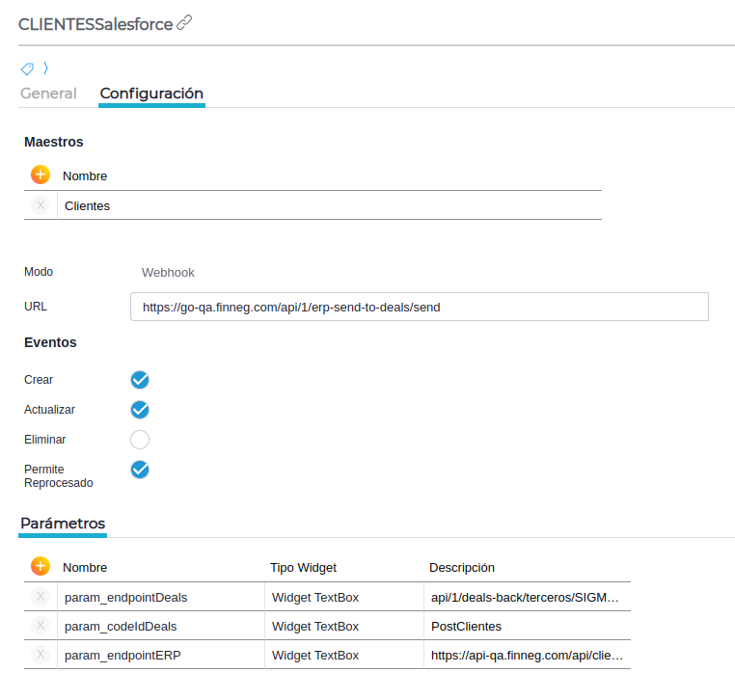Image resolution: width=735 pixels, height=700 pixels.
Task: Select the Configuración tab
Action: click(x=151, y=94)
